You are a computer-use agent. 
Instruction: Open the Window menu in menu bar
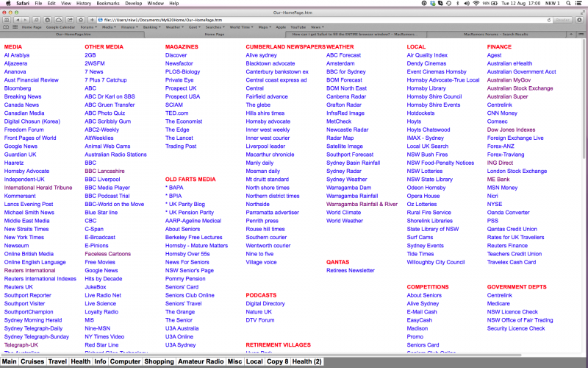(155, 4)
